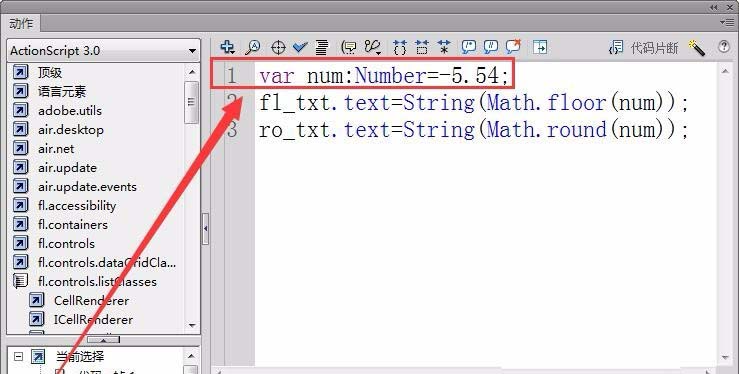
Task: Click code editor scroll up arrow
Action: pyautogui.click(x=725, y=71)
